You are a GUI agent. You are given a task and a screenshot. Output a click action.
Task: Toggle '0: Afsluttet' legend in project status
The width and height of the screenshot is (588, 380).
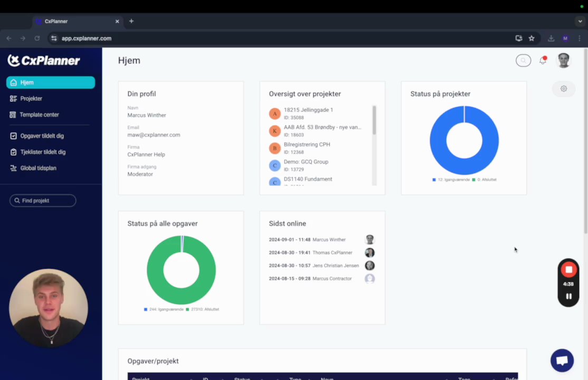(484, 179)
